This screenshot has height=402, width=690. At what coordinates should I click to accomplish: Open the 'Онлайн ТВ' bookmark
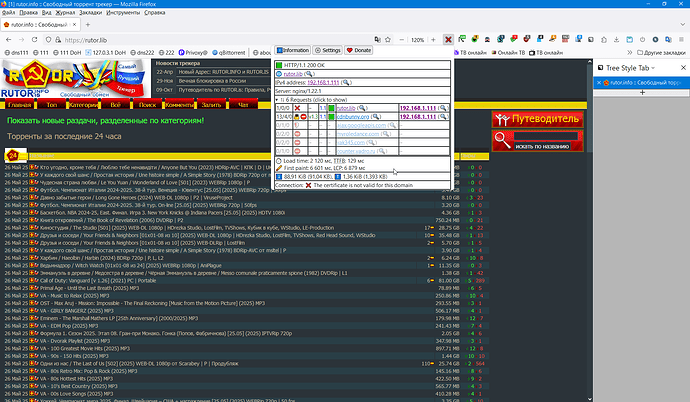(x=509, y=52)
